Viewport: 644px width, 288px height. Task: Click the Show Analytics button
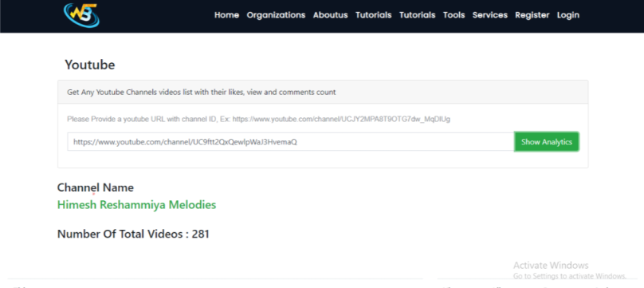[x=547, y=142]
